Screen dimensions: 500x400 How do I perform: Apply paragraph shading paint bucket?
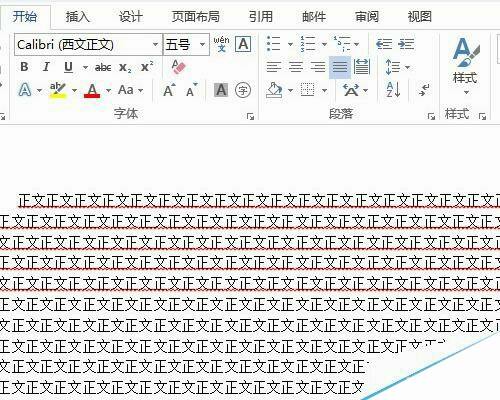(x=274, y=90)
